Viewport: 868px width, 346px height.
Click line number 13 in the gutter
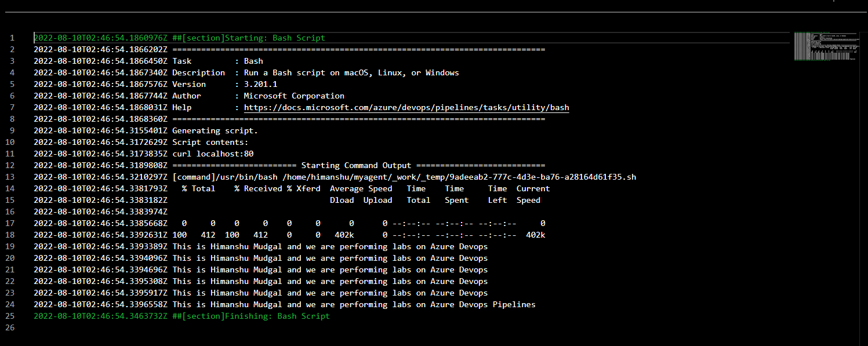pos(10,177)
